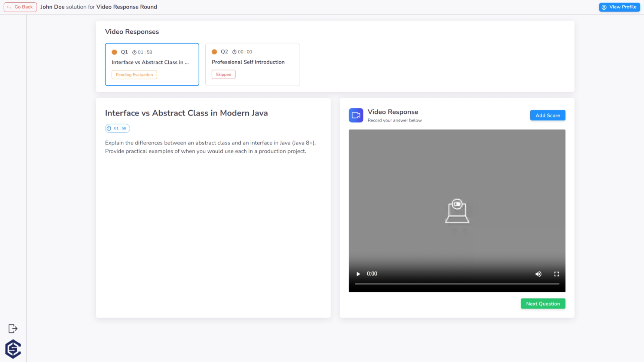This screenshot has height=362, width=644.
Task: Switch to Q2 Professional Self Introduction
Action: point(252,64)
